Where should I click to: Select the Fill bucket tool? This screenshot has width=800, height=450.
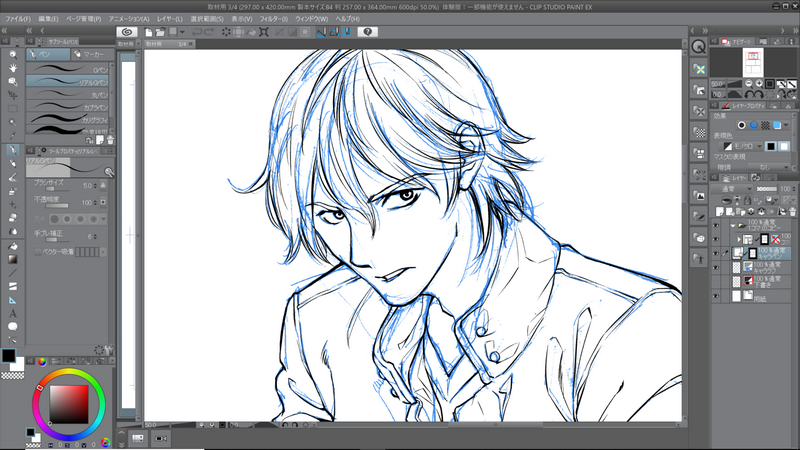pos(13,246)
